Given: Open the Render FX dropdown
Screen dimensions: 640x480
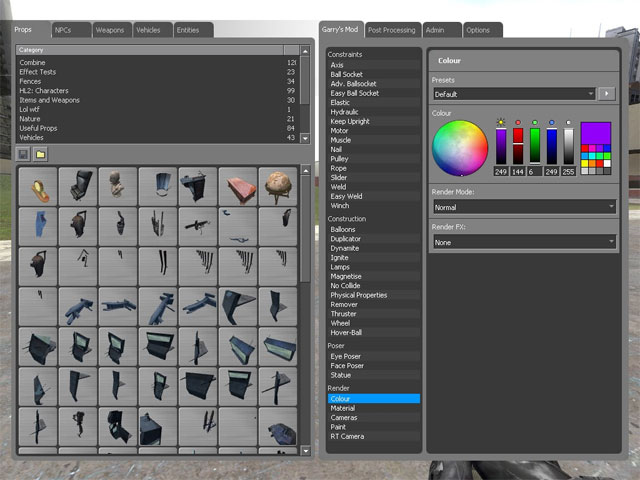Looking at the screenshot, I should [524, 242].
